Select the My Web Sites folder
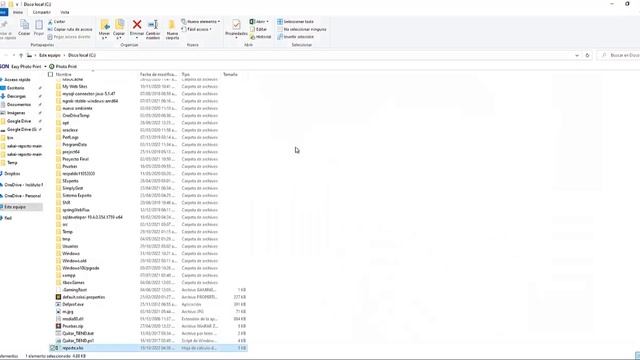640x360 pixels. point(75,87)
